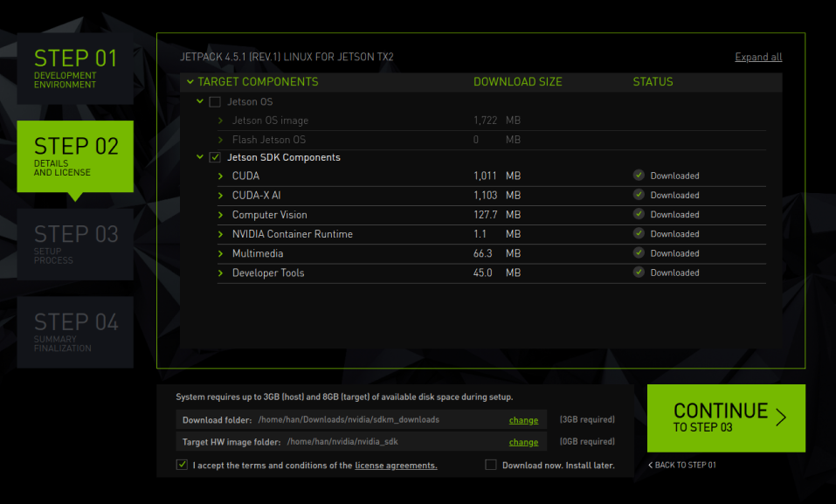Image resolution: width=836 pixels, height=504 pixels.
Task: Expand the Jetson OS image row
Action: point(220,121)
